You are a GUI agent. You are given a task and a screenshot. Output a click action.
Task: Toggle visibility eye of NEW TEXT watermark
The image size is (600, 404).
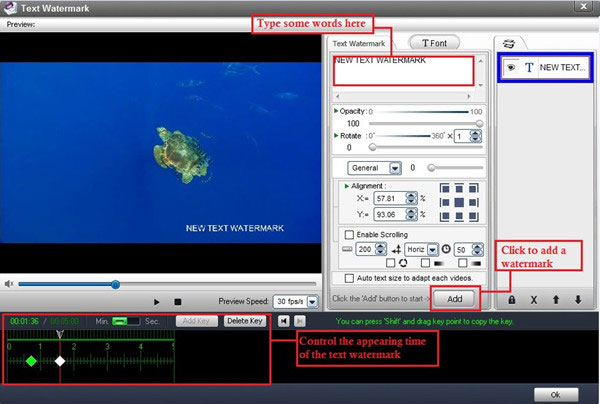click(x=511, y=68)
